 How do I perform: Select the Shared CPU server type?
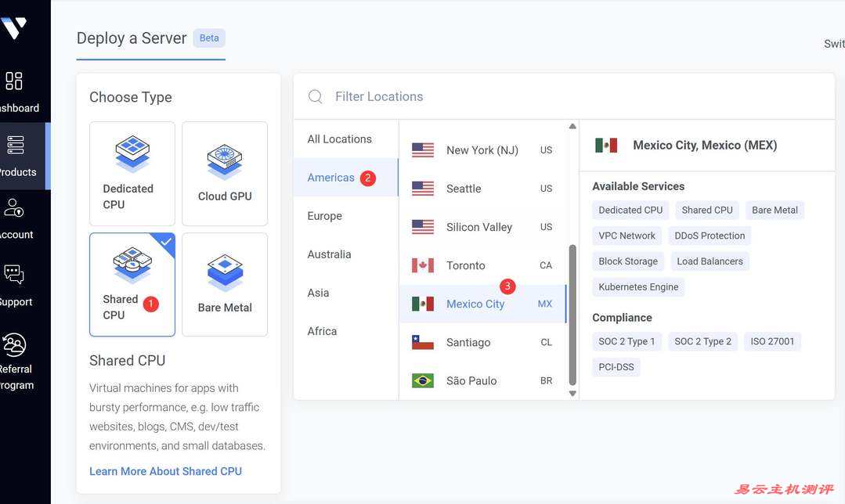point(132,284)
